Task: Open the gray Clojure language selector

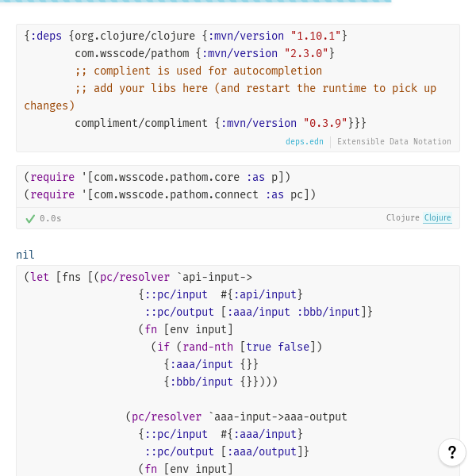Action: [402, 217]
